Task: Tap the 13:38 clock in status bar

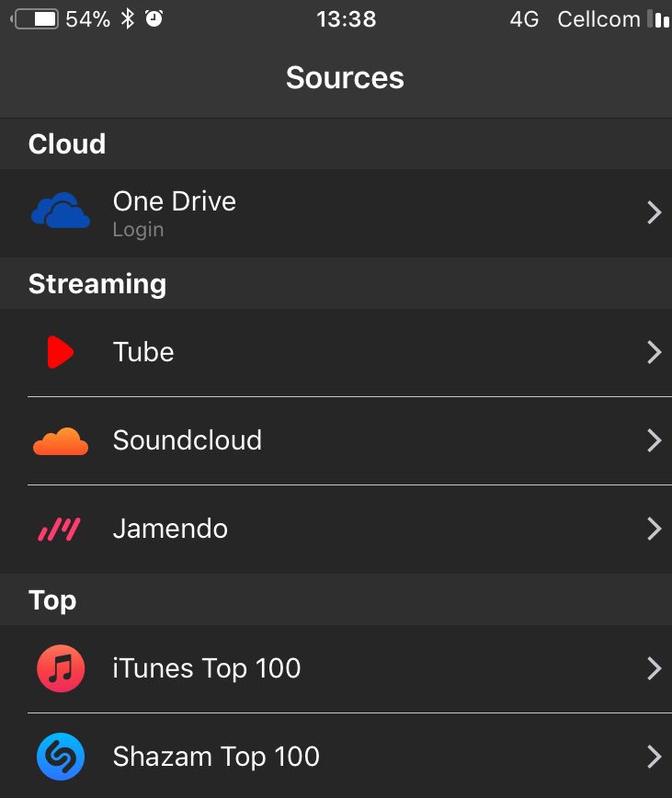Action: tap(346, 19)
